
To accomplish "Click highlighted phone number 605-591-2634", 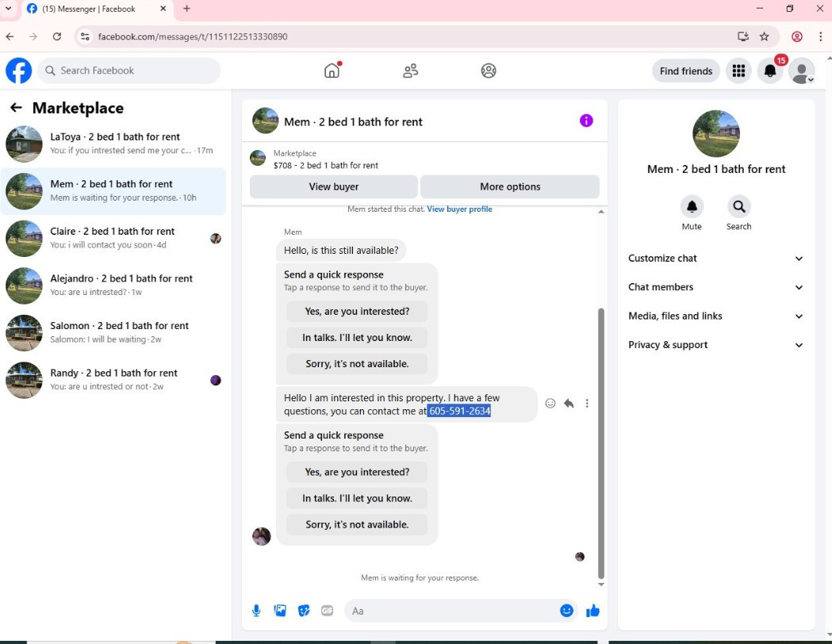I will click(459, 411).
